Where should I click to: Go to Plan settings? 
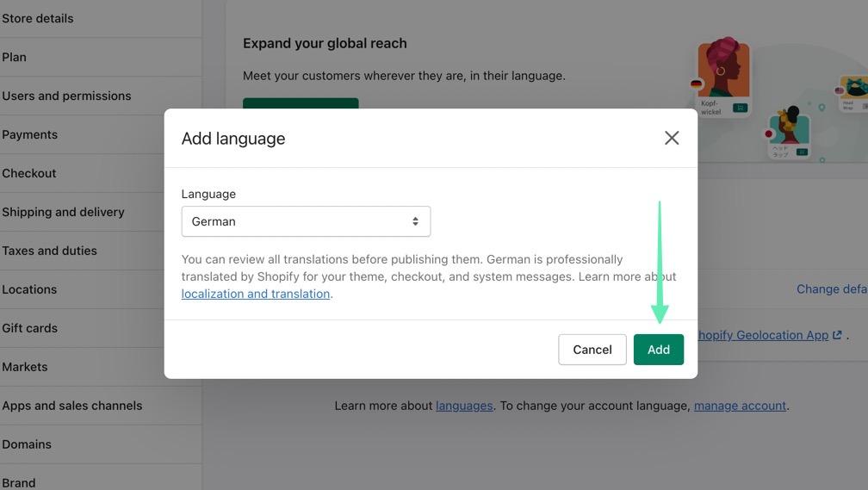[x=15, y=57]
